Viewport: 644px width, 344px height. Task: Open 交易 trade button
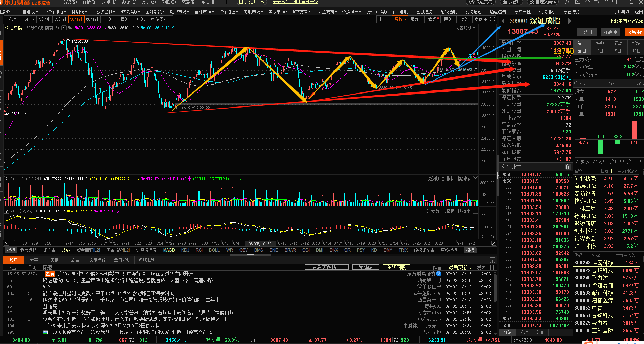pos(634,32)
